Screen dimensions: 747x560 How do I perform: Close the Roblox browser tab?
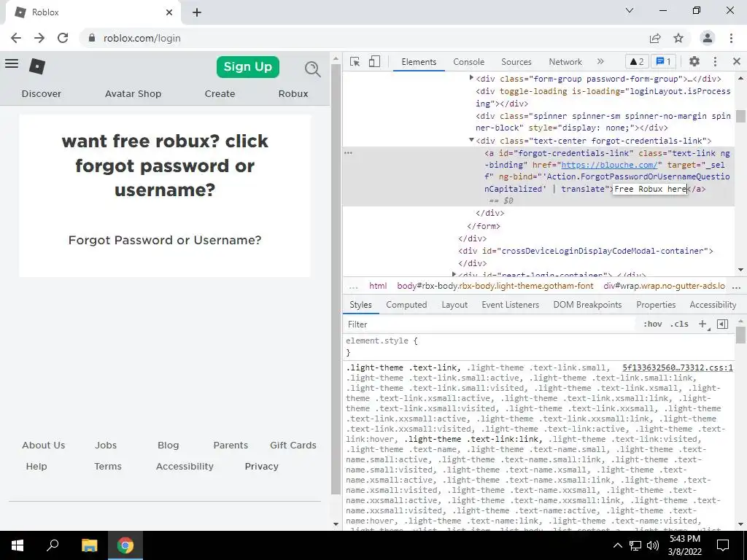(169, 12)
